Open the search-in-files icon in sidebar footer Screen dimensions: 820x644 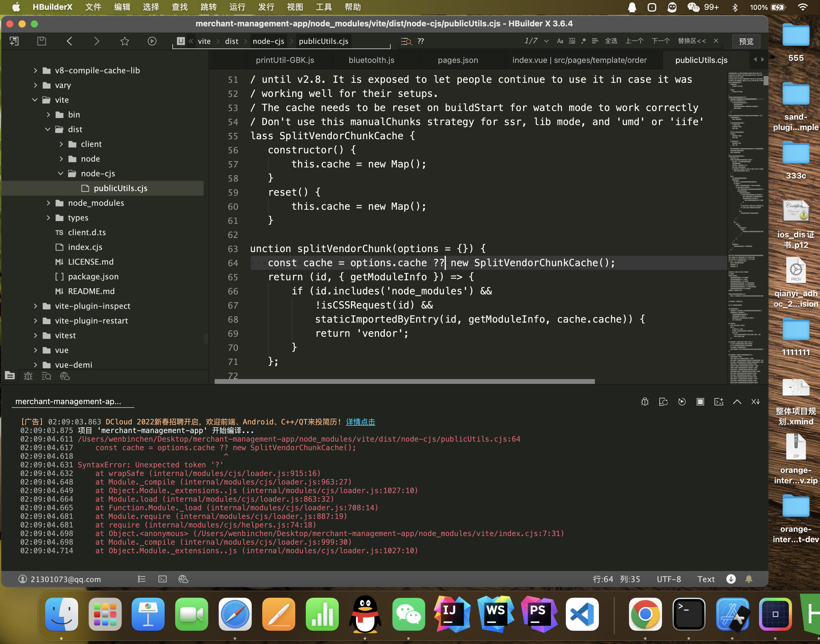click(x=46, y=376)
